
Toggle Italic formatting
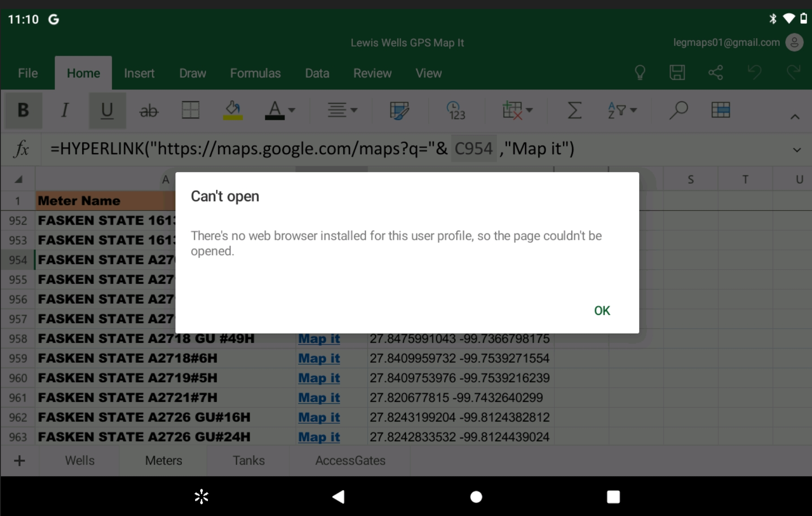(x=65, y=110)
